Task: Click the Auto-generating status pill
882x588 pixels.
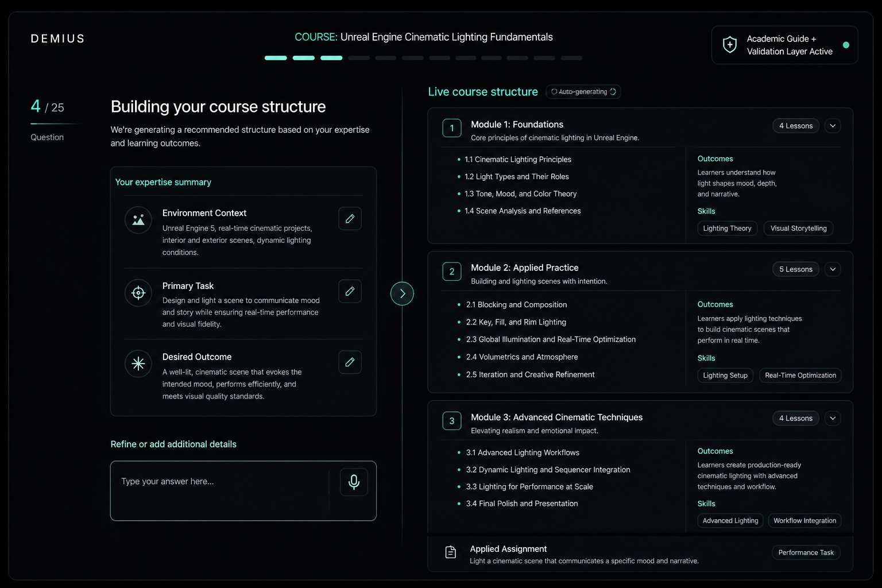Action: [583, 92]
